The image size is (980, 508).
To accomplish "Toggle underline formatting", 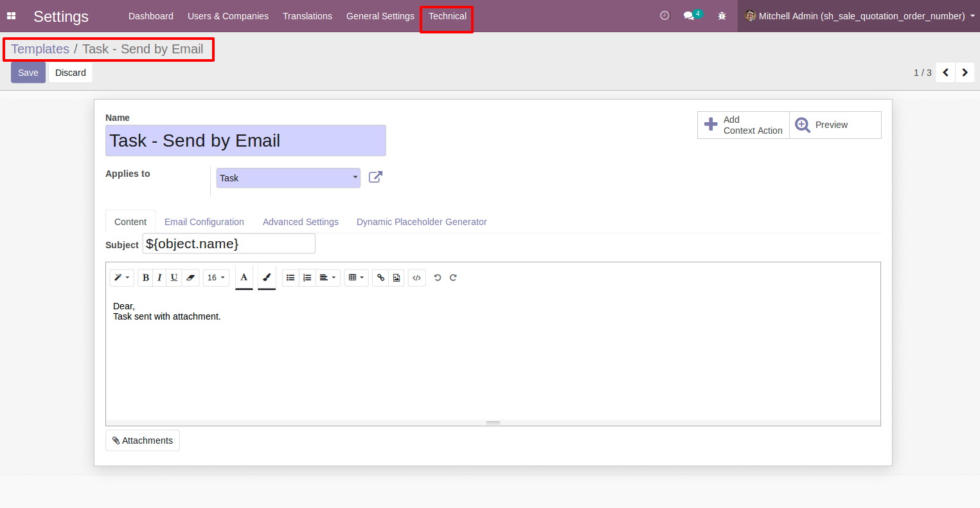I will coord(174,278).
